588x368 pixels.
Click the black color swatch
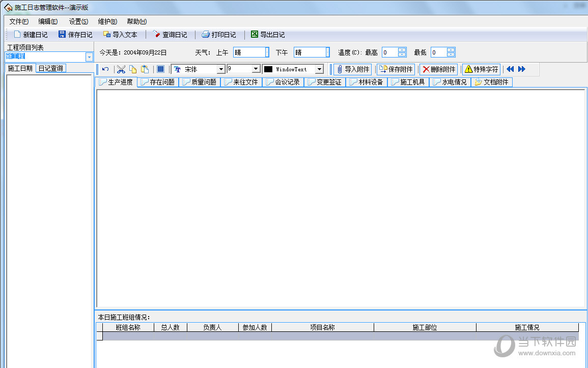pyautogui.click(x=268, y=69)
